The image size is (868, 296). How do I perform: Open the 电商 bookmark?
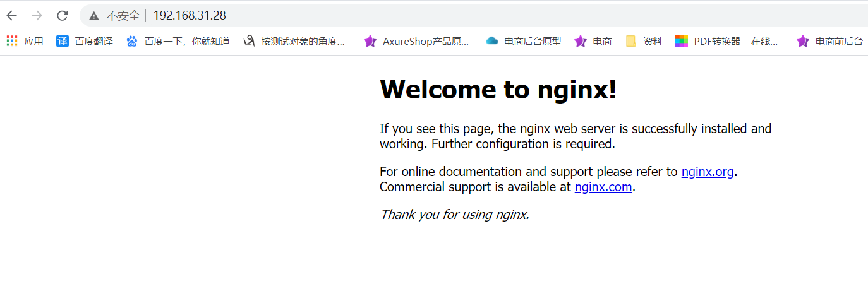(593, 41)
